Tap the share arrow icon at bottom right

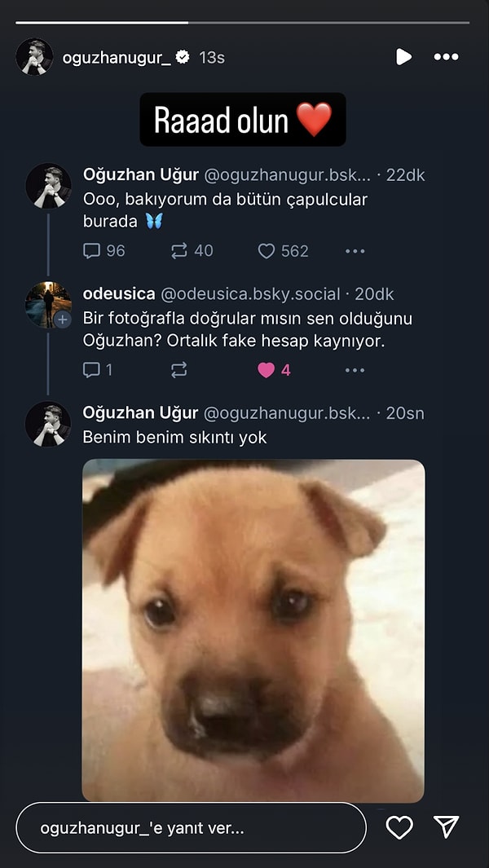(x=444, y=827)
